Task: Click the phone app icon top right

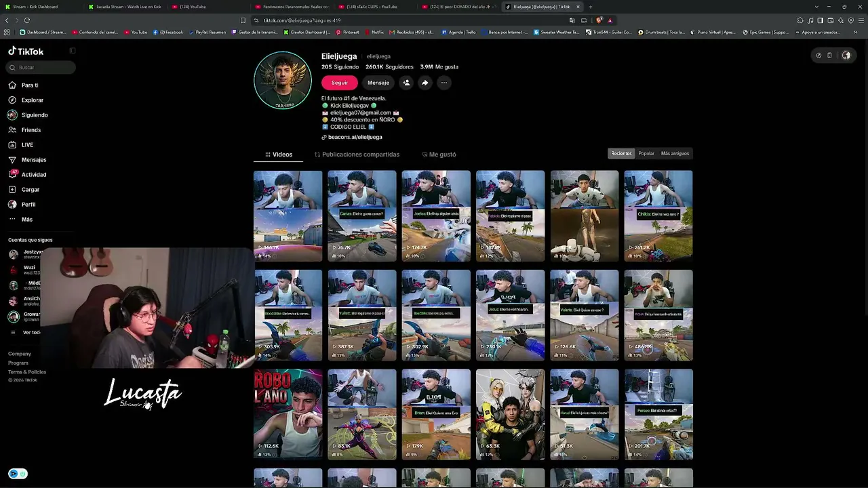Action: pos(829,56)
